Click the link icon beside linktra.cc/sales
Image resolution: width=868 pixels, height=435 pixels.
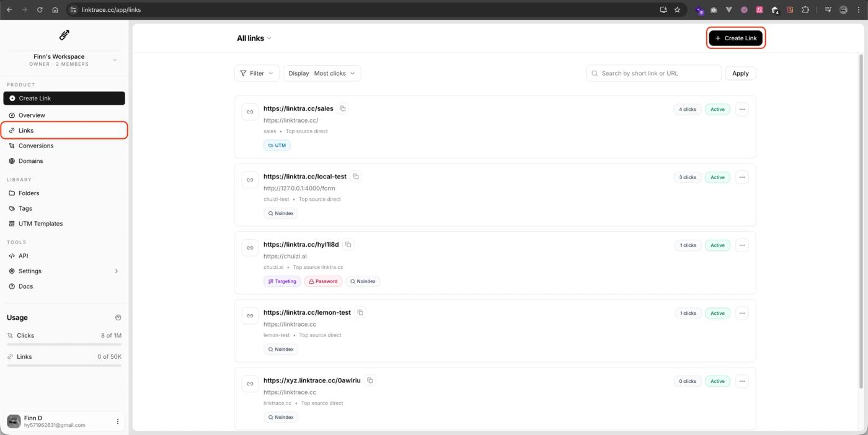(250, 112)
